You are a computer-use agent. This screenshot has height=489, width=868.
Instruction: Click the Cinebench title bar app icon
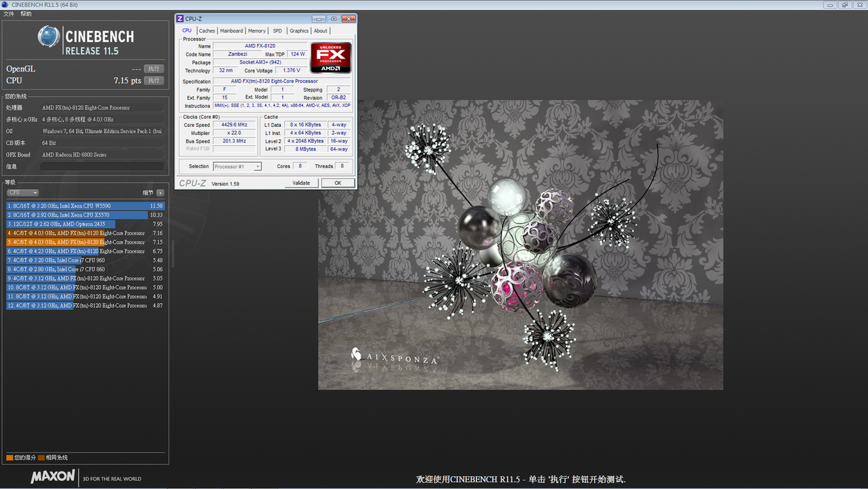6,5
